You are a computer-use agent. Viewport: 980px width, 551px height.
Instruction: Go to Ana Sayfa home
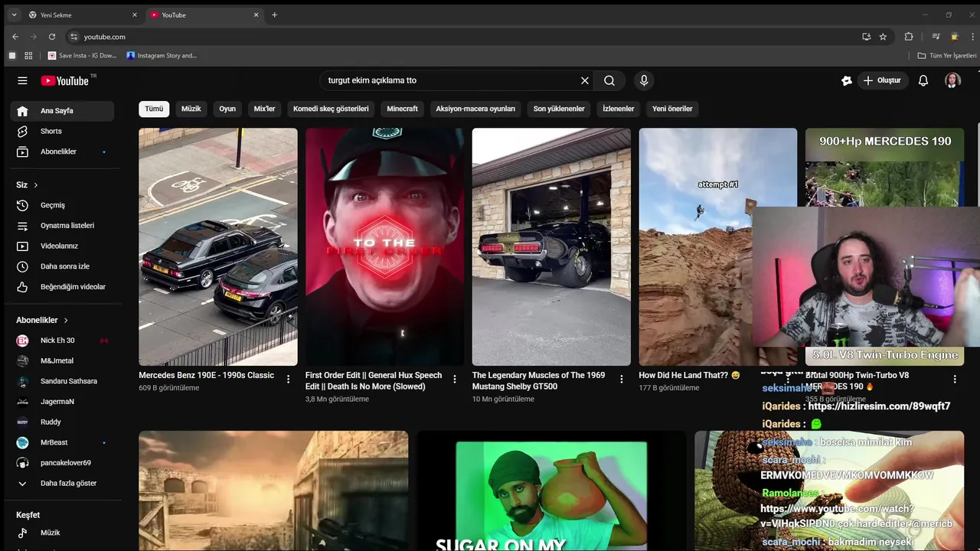tap(62, 110)
